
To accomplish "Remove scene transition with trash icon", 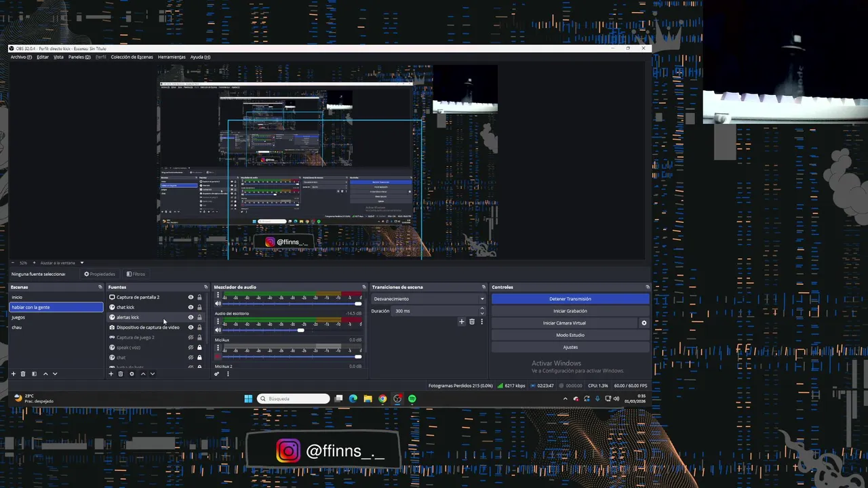I will tap(472, 321).
